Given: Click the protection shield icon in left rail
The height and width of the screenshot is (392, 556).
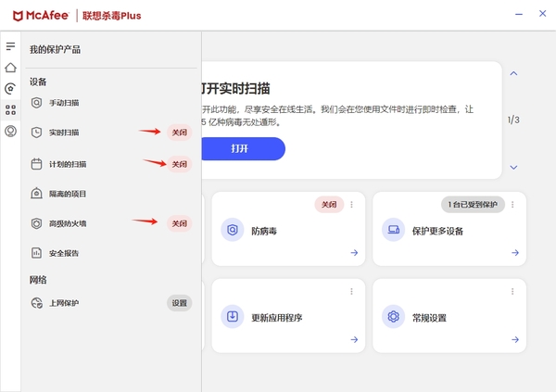Looking at the screenshot, I should 10,89.
